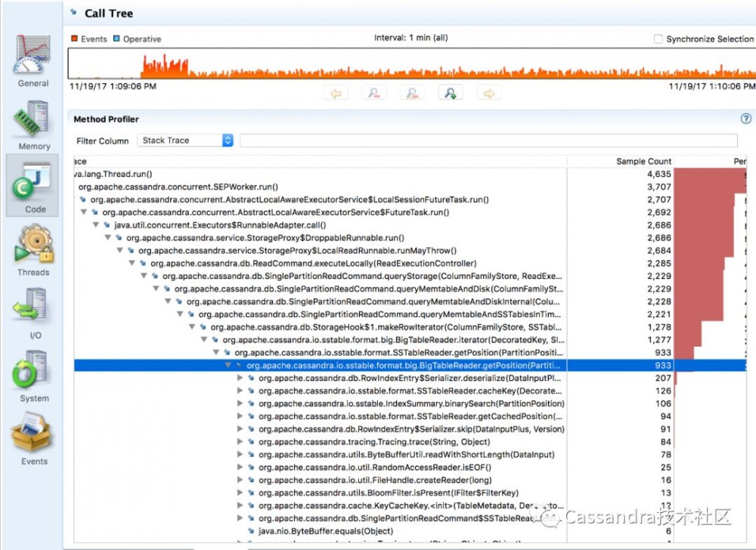Image resolution: width=756 pixels, height=550 pixels.
Task: Collapse the StorageProxy$DroppableRunnable.run() node
Action: coord(108,237)
